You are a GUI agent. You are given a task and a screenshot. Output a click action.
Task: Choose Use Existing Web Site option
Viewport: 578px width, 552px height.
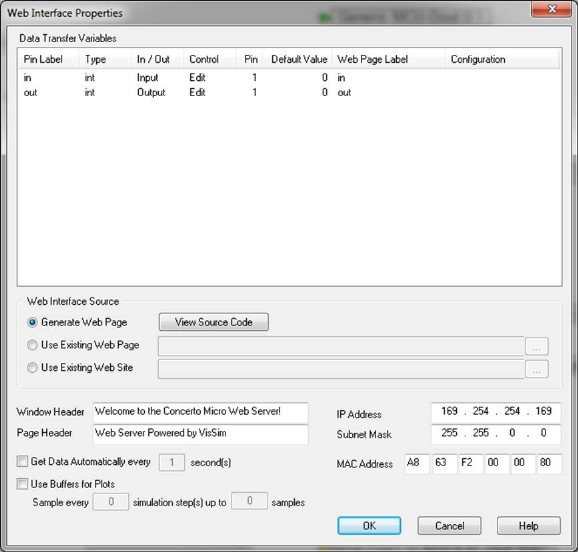tap(32, 368)
